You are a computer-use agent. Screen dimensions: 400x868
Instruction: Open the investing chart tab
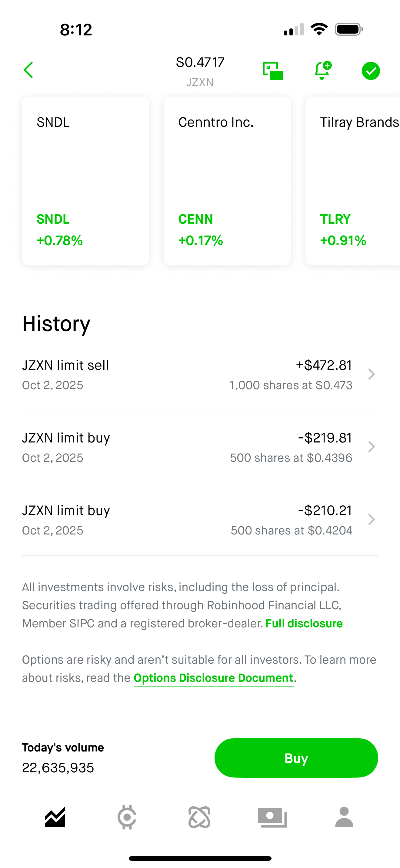point(55,817)
